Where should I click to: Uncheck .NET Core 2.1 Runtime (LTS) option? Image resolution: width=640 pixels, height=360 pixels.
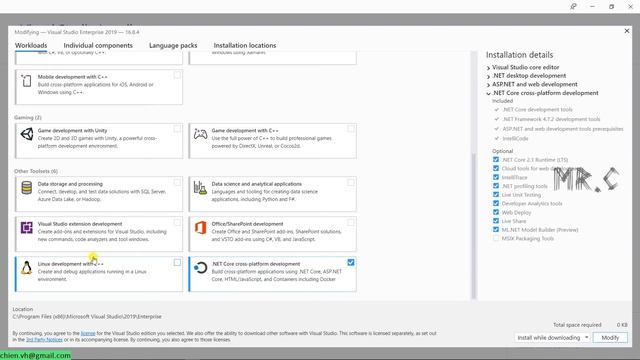496,160
